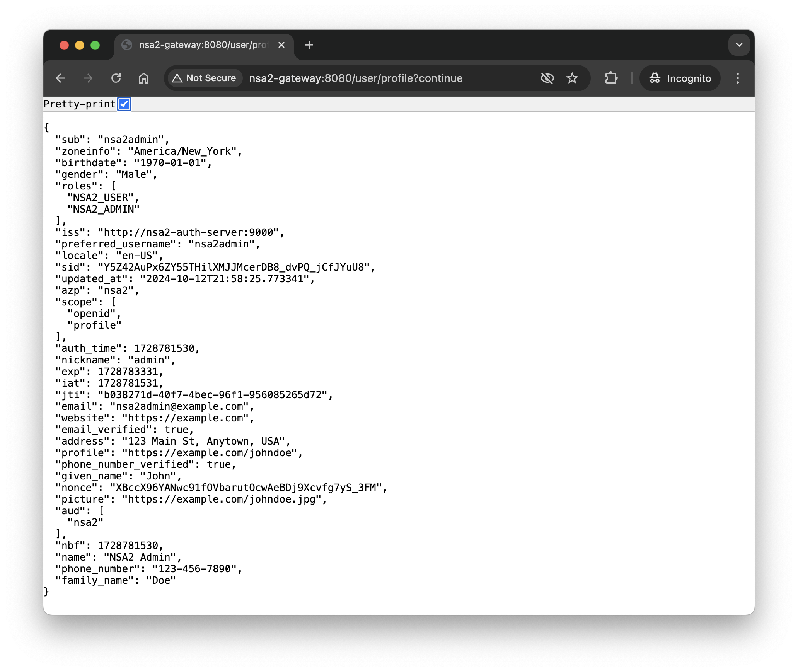The image size is (798, 672).
Task: Click the "azp": "nsa2" line
Action: (x=97, y=290)
